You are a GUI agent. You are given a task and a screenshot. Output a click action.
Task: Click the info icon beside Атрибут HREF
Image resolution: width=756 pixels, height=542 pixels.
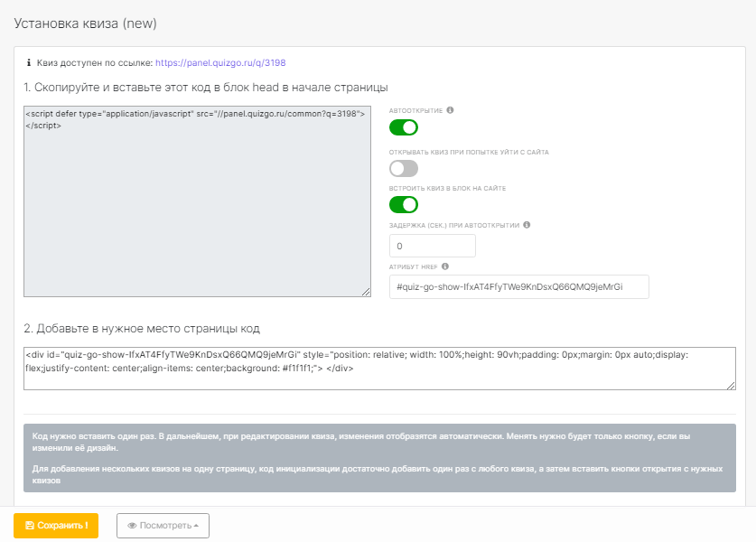[445, 266]
